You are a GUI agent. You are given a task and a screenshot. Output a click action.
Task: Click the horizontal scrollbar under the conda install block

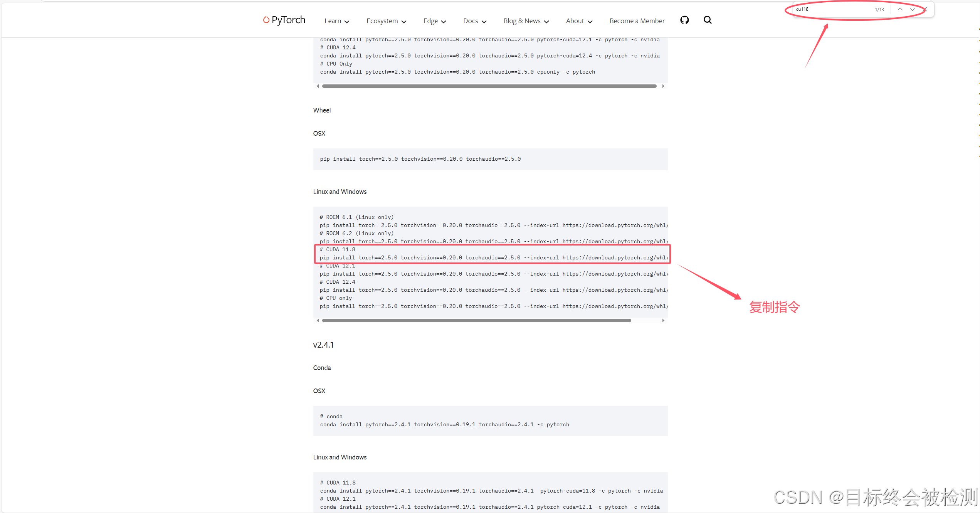pyautogui.click(x=489, y=86)
